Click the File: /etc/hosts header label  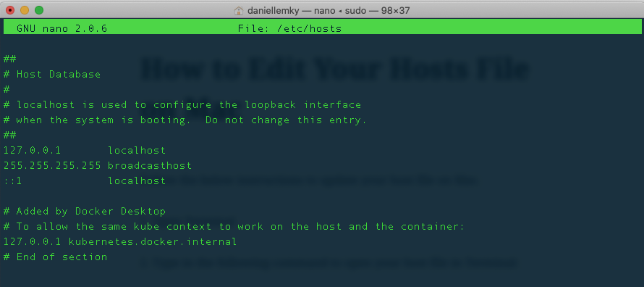(289, 28)
